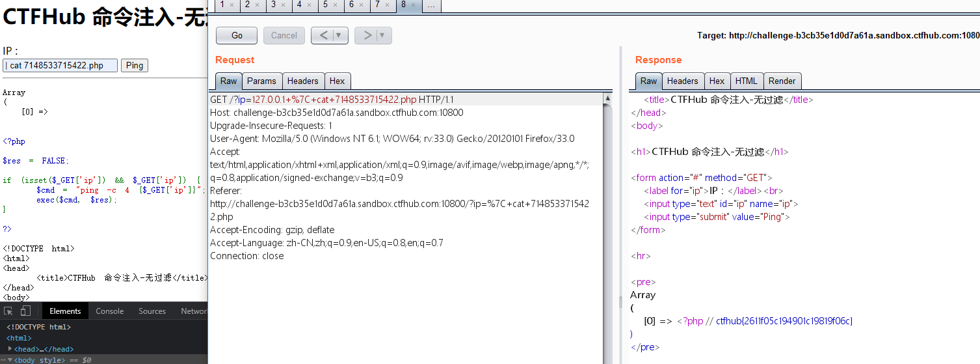The height and width of the screenshot is (364, 980).
Task: Click the Response panel heading
Action: [x=659, y=60]
